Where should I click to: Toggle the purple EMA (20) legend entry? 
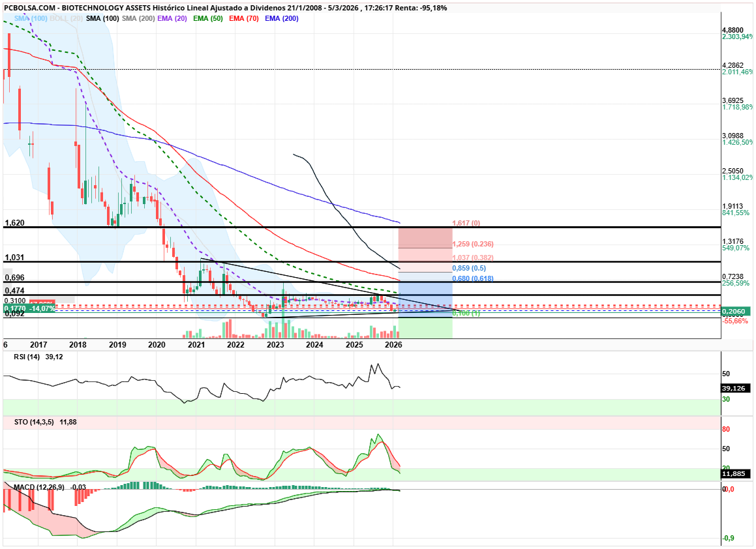point(173,19)
